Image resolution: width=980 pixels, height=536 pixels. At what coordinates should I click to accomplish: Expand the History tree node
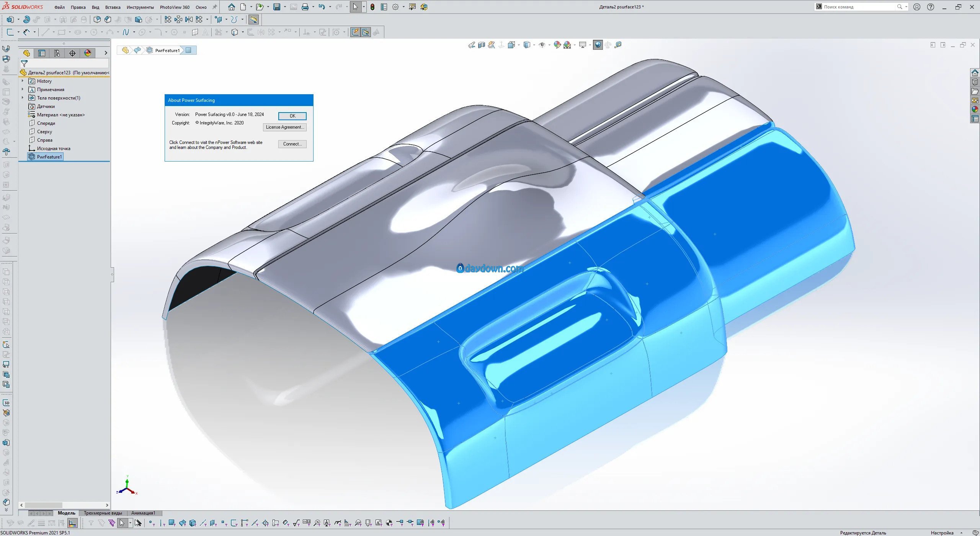(x=23, y=81)
